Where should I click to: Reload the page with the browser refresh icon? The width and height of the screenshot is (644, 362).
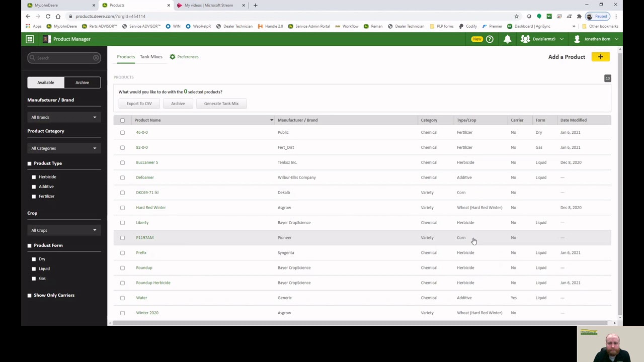click(x=48, y=16)
